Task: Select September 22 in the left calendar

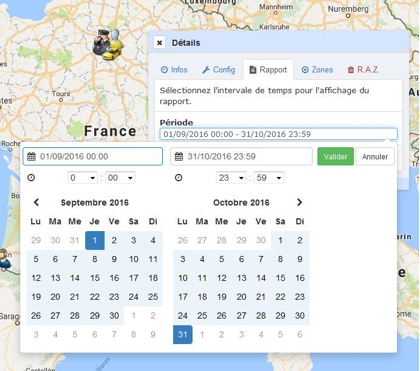Action: coord(95,297)
